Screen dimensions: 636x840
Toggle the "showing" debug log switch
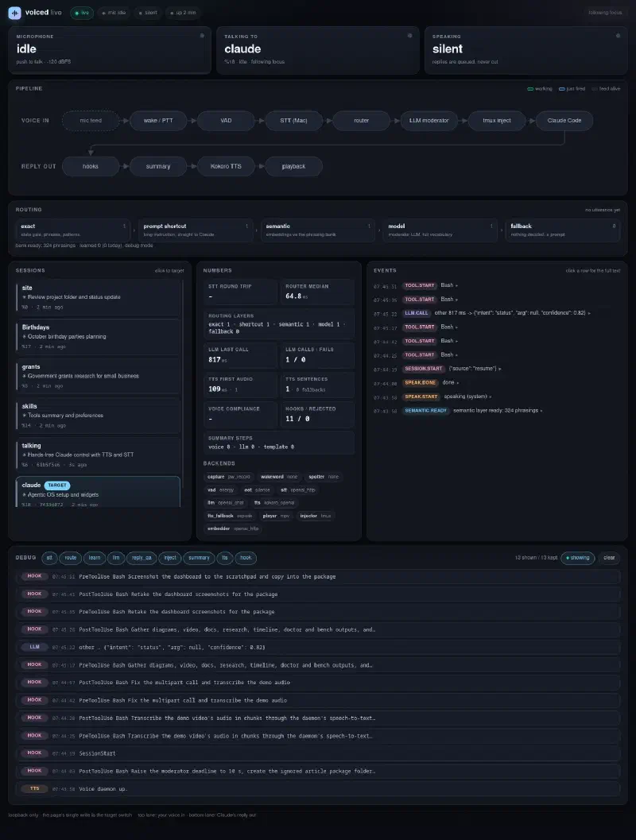coord(578,558)
